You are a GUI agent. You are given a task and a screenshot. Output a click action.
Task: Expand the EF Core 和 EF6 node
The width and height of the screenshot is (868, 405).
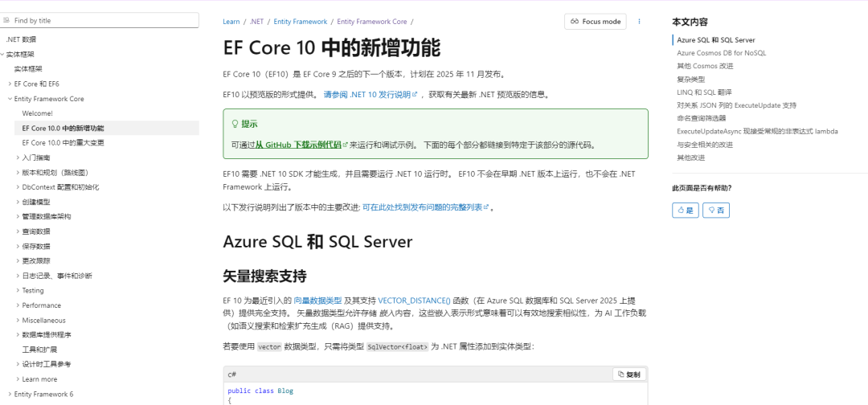coord(10,84)
